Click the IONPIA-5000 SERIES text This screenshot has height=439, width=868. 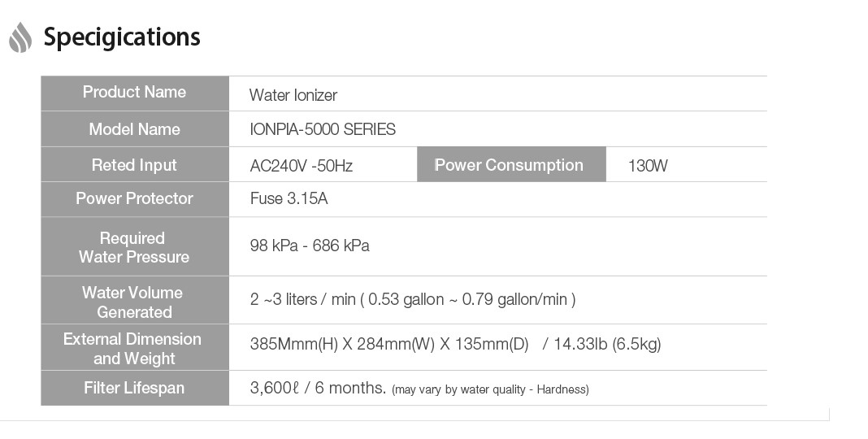323,129
